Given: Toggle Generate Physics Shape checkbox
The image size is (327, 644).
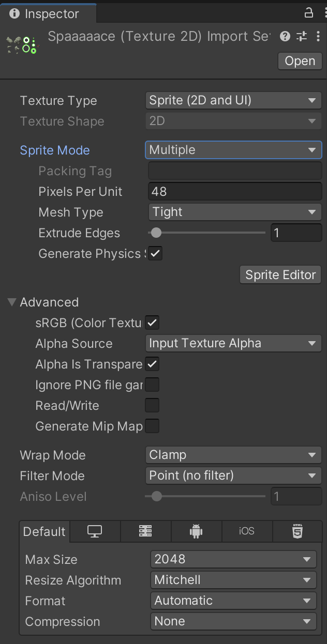Looking at the screenshot, I should tap(155, 254).
